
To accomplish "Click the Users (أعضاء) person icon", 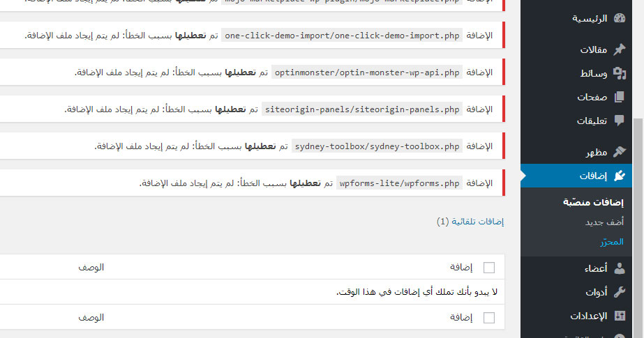I will point(620,268).
